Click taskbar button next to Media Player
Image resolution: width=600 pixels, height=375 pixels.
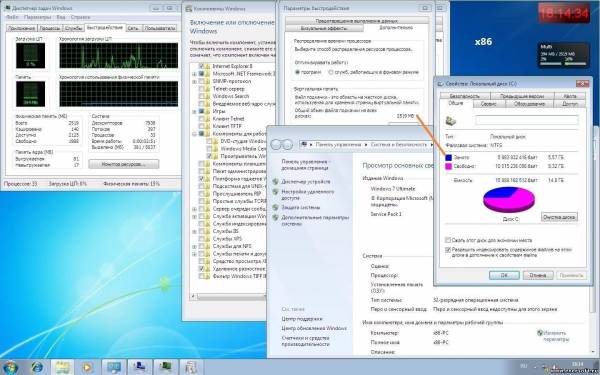(114, 368)
